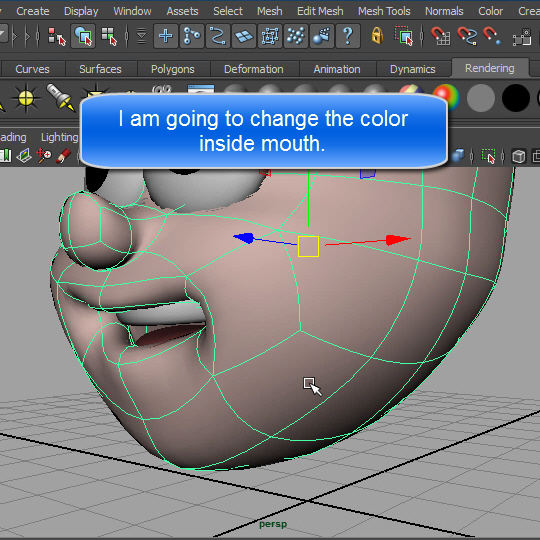Viewport: 540px width, 540px height.
Task: Switch to the Surfaces shelf tab
Action: pyautogui.click(x=100, y=69)
